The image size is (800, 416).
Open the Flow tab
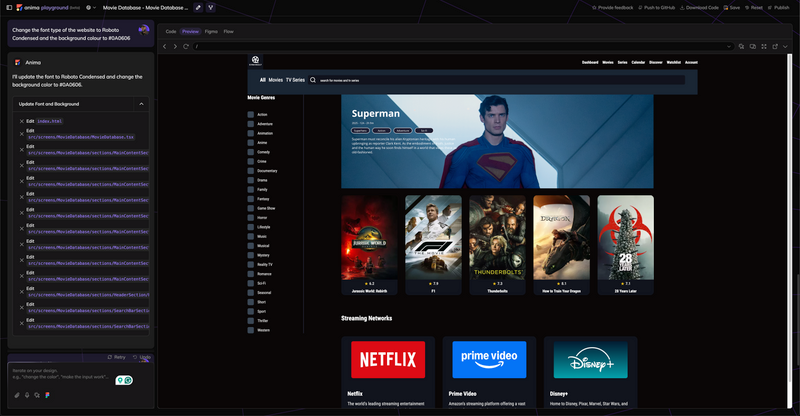click(229, 32)
